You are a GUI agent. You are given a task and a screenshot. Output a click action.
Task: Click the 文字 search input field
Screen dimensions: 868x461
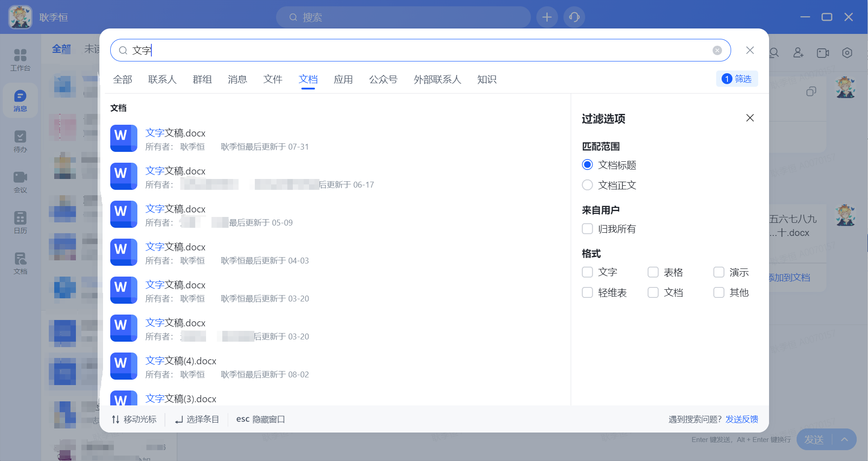point(420,50)
